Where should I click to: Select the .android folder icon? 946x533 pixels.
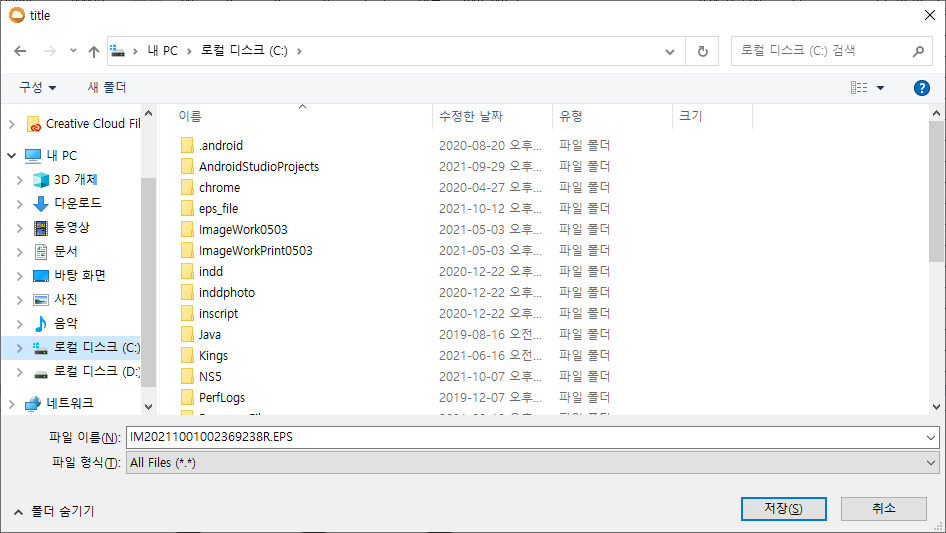[188, 145]
